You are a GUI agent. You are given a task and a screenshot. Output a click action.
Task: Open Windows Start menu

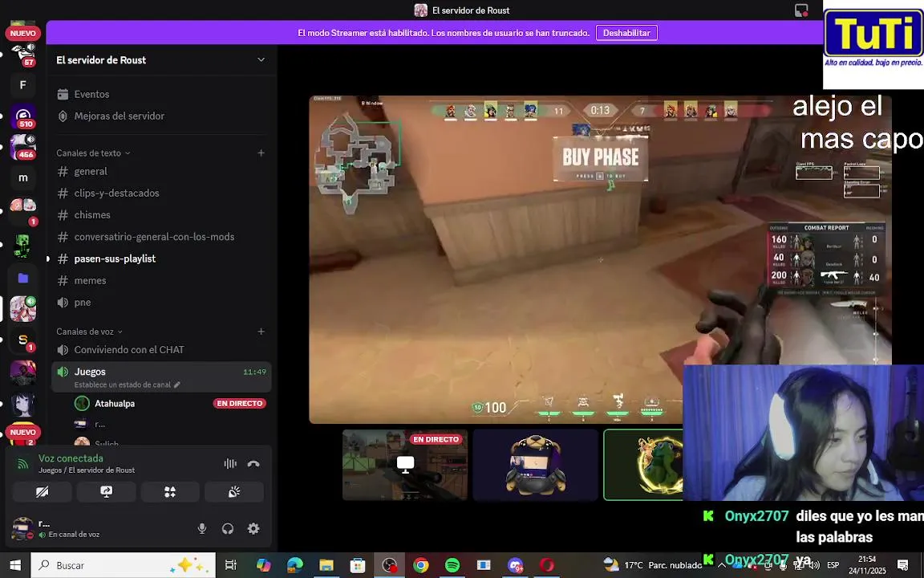tap(15, 565)
